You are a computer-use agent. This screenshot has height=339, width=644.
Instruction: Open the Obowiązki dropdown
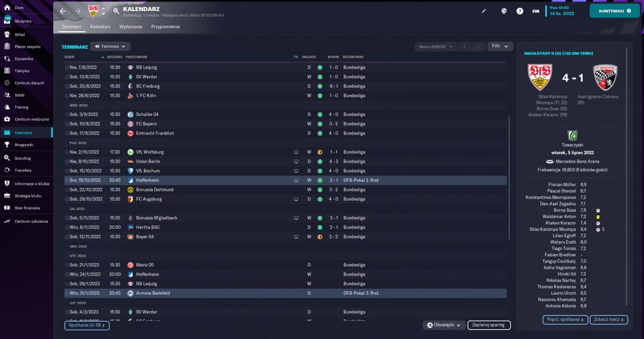point(443,325)
